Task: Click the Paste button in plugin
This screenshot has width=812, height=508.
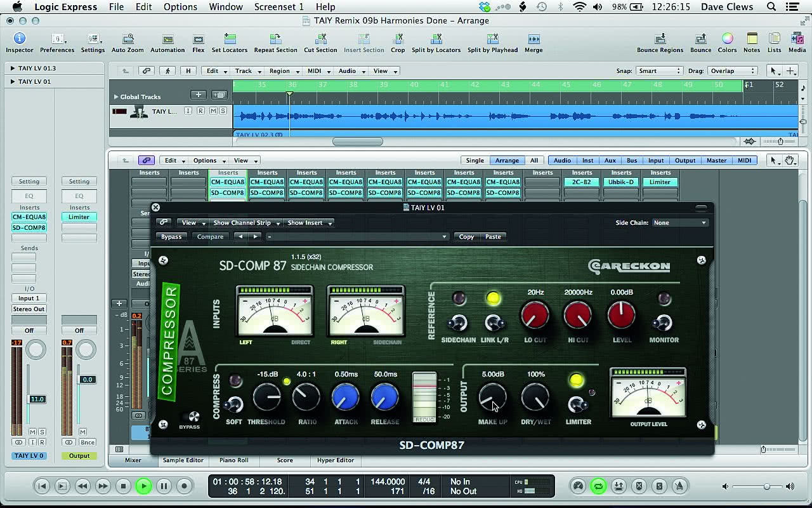Action: [493, 237]
